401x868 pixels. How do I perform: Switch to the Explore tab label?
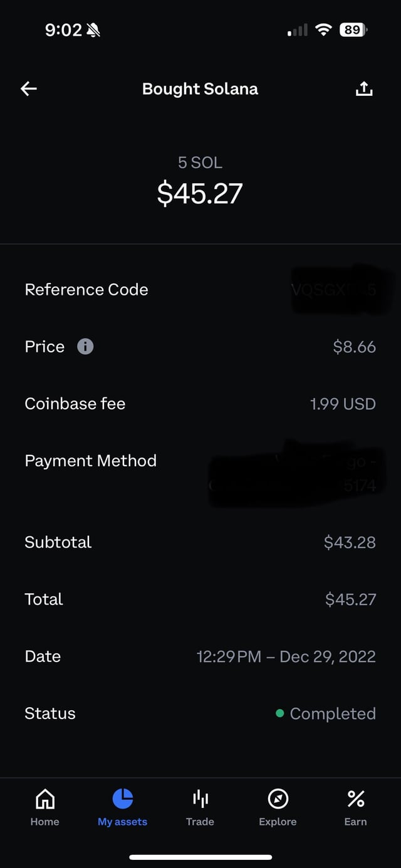278,822
